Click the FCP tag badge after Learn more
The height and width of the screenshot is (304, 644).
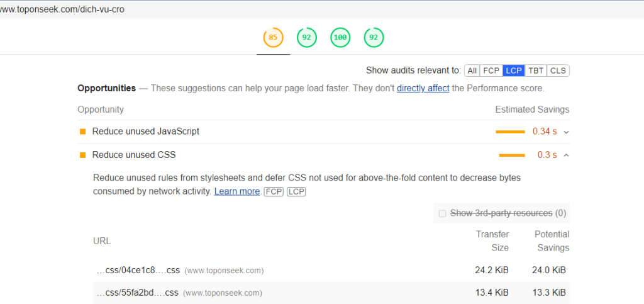(273, 191)
